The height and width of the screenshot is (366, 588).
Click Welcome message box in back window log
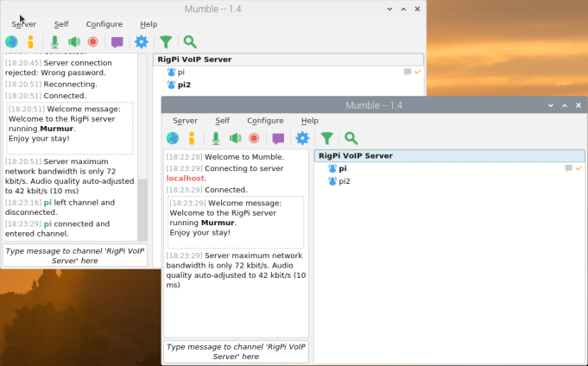pyautogui.click(x=70, y=128)
